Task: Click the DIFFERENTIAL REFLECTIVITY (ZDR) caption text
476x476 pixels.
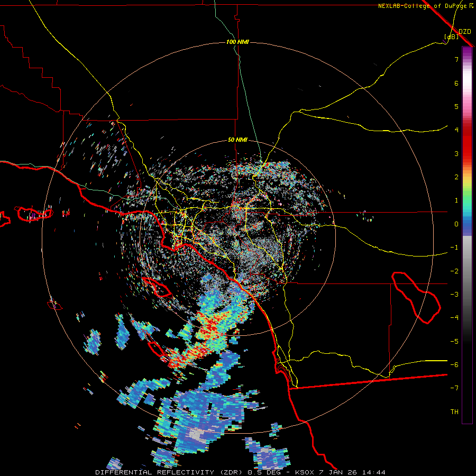Action: click(170, 472)
